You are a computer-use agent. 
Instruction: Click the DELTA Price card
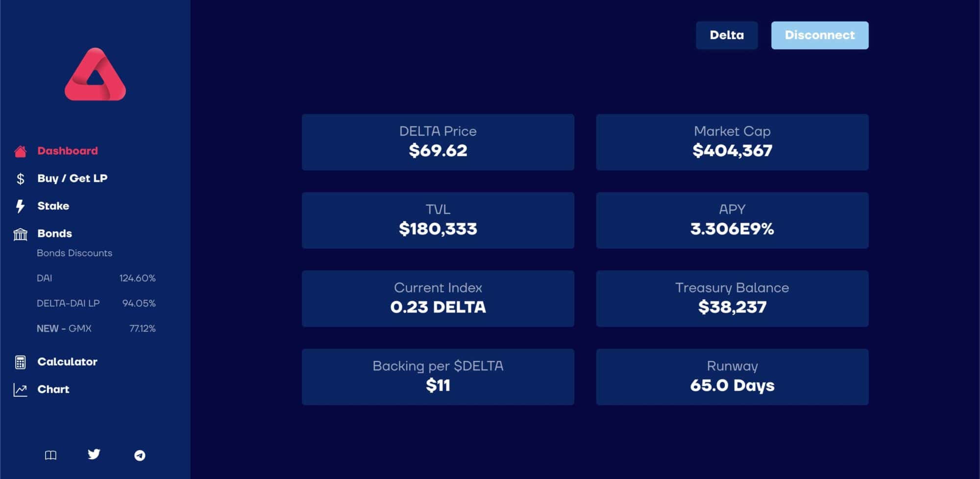click(x=438, y=142)
